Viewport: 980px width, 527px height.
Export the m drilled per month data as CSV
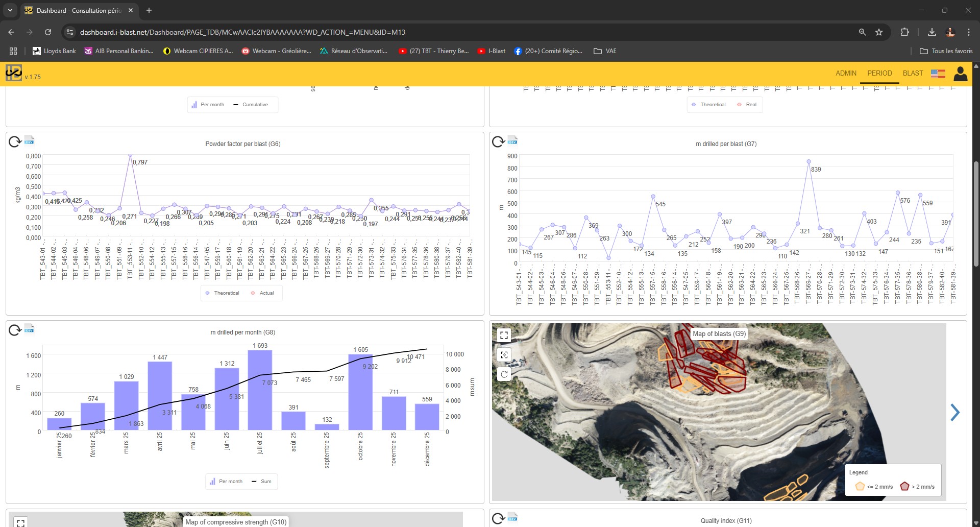click(30, 329)
